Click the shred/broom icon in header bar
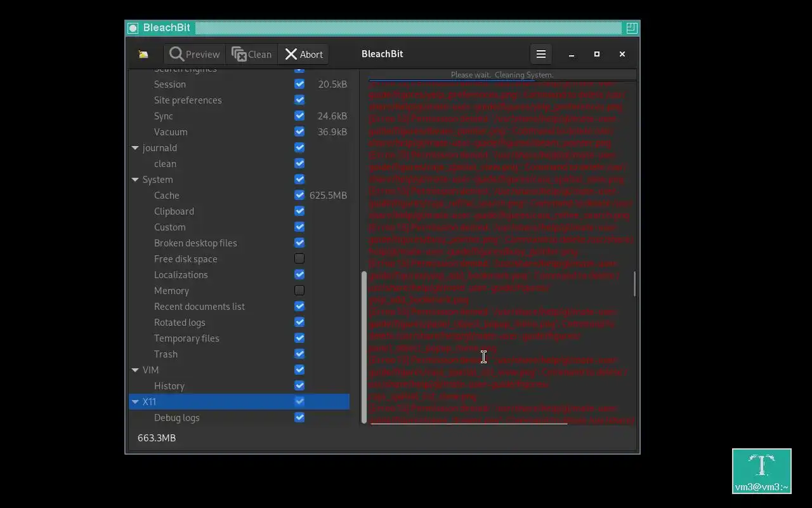 click(143, 55)
